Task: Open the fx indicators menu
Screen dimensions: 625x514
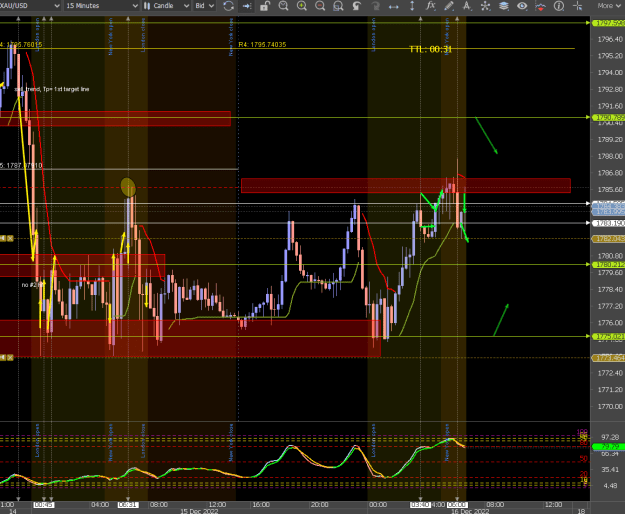Action: coord(430,6)
